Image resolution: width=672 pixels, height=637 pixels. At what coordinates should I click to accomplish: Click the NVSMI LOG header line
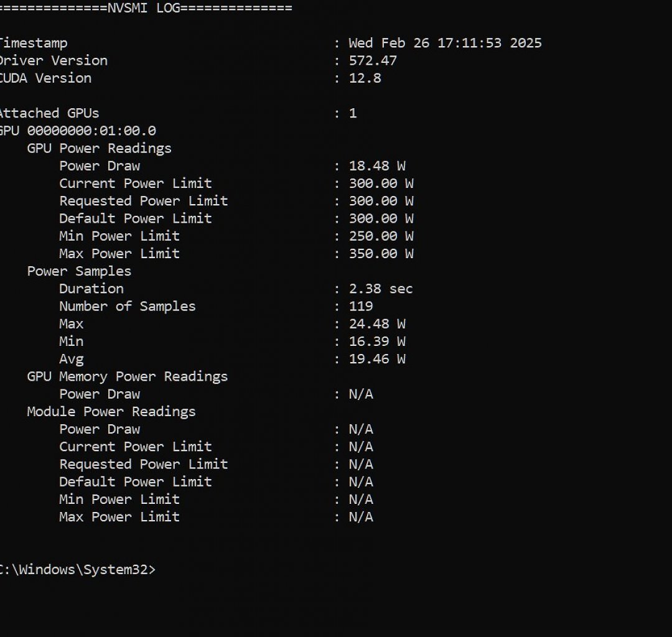pyautogui.click(x=146, y=7)
